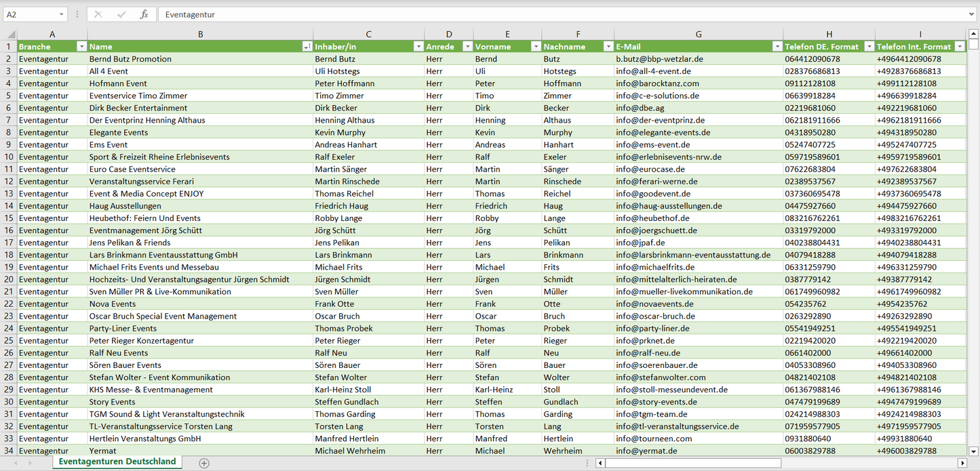Click the Enter checkmark icon in formula bar
The image size is (980, 471).
click(x=121, y=14)
